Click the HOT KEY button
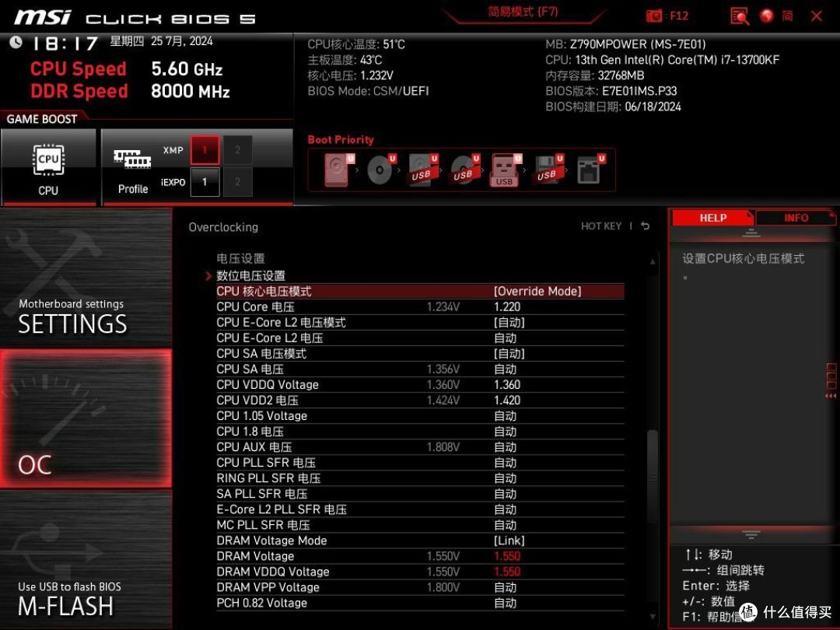The height and width of the screenshot is (630, 840). tap(601, 226)
